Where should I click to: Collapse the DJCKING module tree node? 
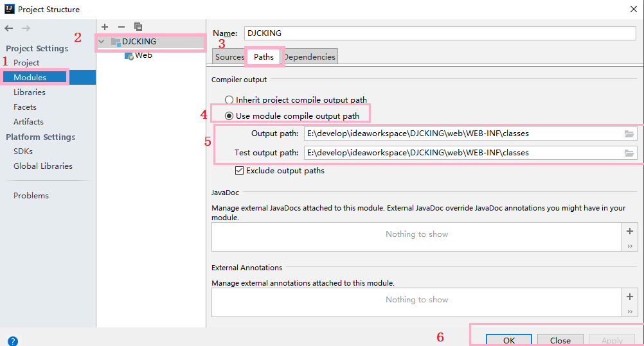tap(101, 42)
